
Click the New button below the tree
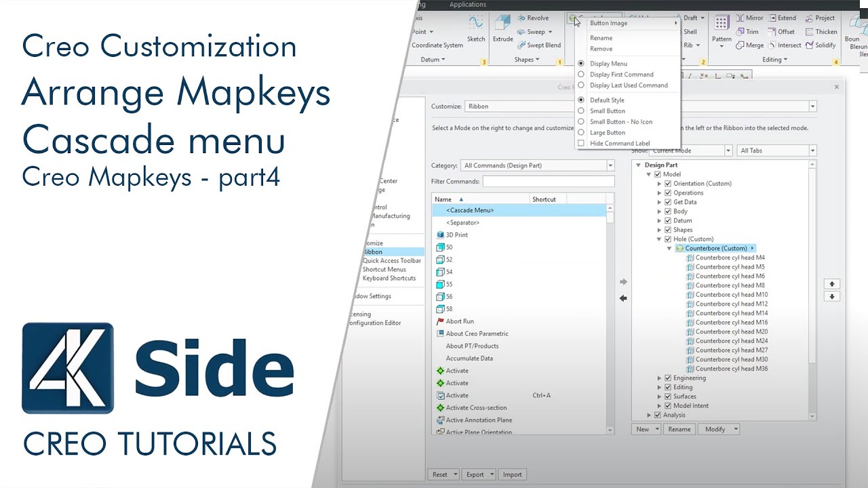coord(646,429)
